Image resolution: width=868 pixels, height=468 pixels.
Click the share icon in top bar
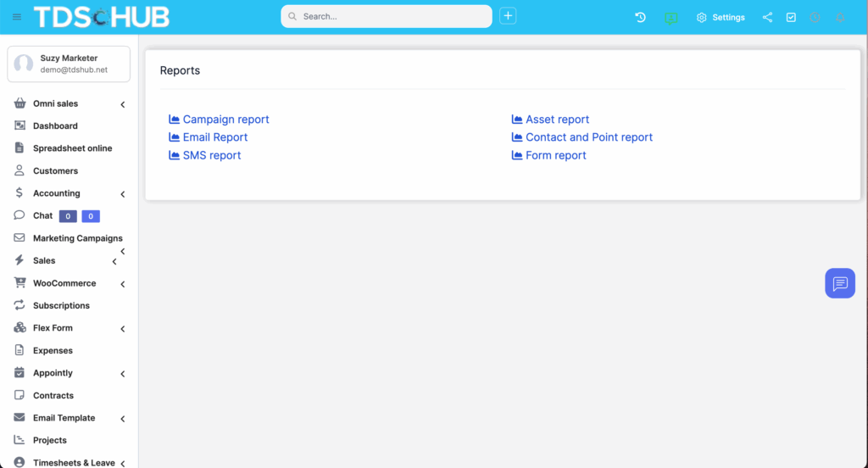tap(767, 17)
